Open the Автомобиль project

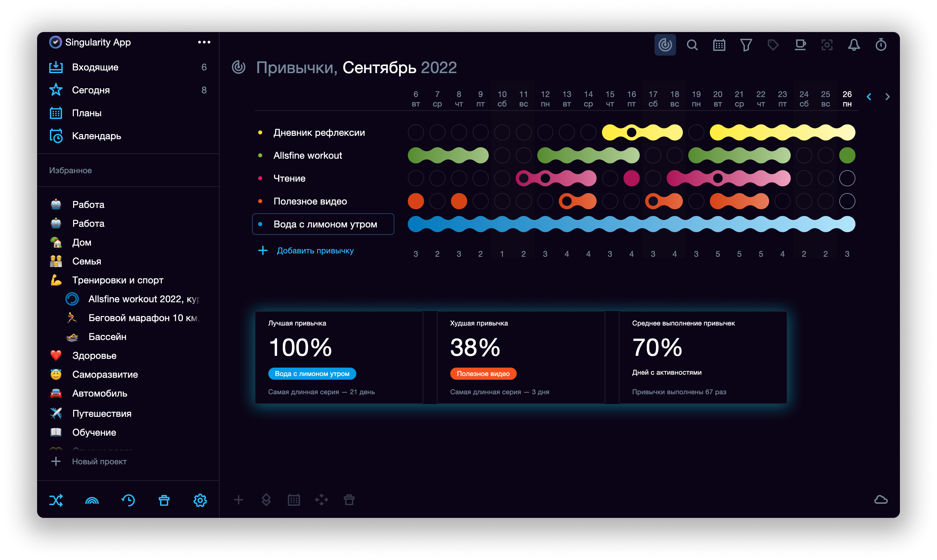click(x=128, y=393)
